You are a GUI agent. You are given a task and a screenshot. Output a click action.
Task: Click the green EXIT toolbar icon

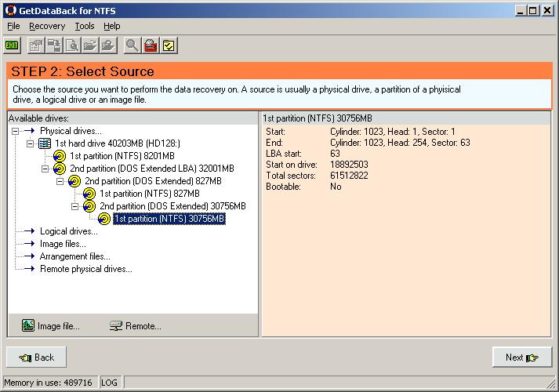click(12, 45)
